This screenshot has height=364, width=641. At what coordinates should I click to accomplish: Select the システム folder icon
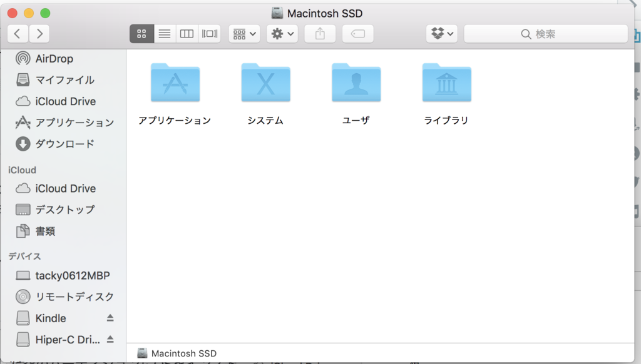[x=265, y=83]
